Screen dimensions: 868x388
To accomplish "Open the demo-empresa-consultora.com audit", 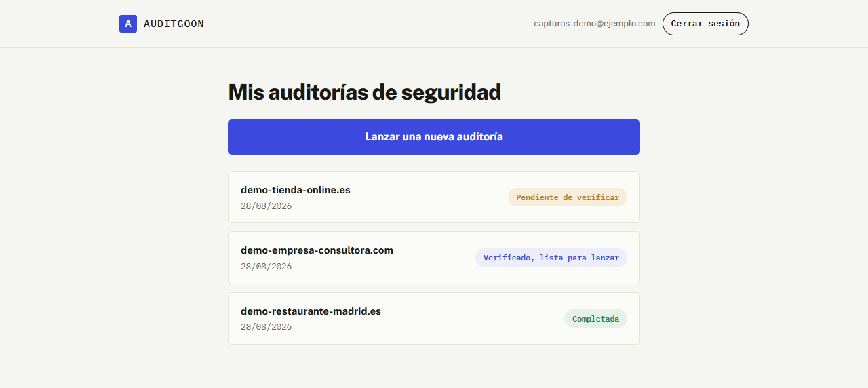I will (434, 258).
